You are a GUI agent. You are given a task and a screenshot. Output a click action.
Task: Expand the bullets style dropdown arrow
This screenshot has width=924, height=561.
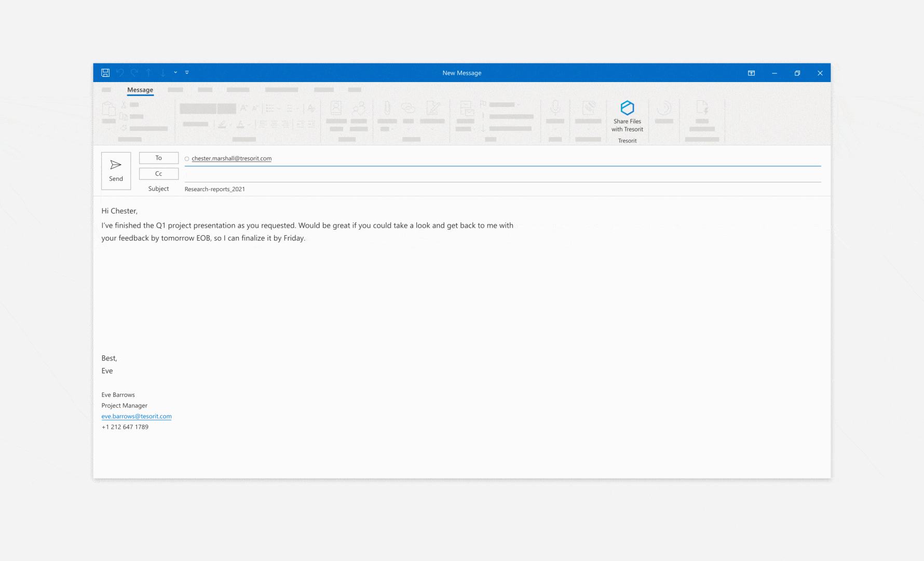(279, 109)
